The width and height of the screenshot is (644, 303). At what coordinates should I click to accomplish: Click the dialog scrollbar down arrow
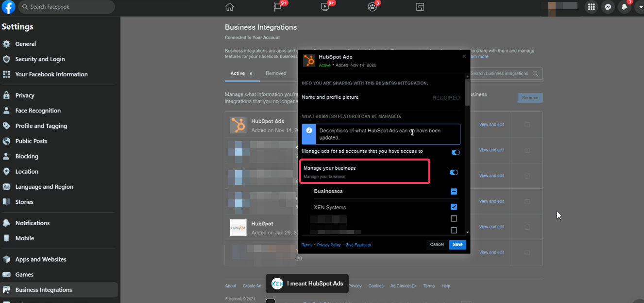tap(468, 232)
